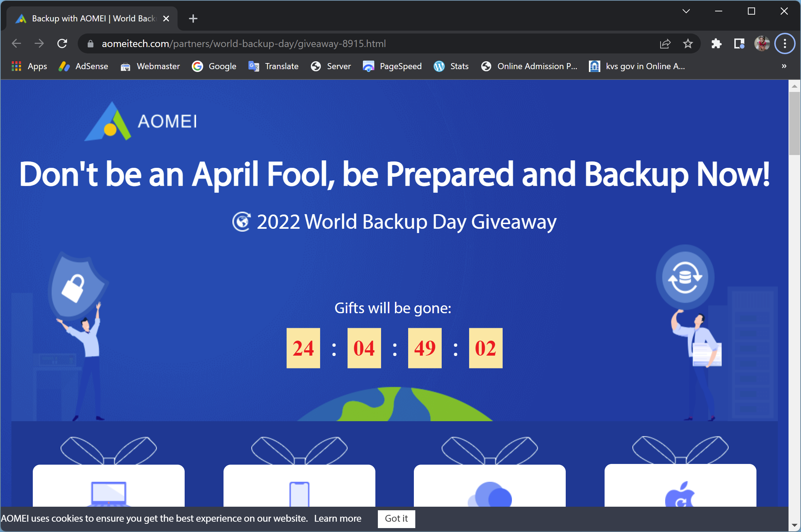Open the PageSpeed bookmark
The width and height of the screenshot is (801, 532).
(x=392, y=66)
